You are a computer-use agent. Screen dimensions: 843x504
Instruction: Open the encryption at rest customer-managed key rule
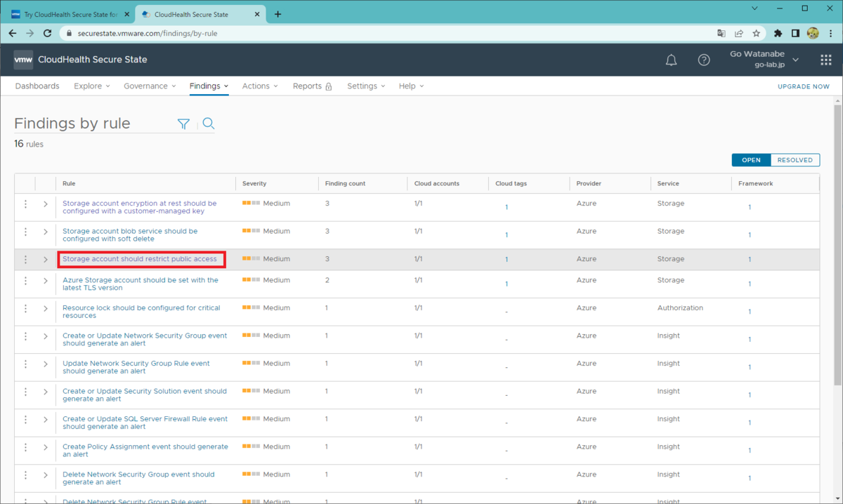(x=139, y=207)
